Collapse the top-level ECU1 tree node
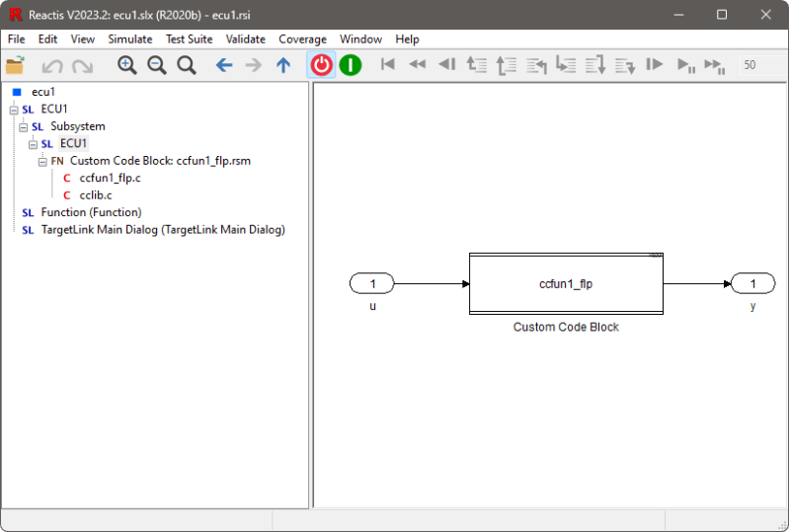 (x=14, y=110)
